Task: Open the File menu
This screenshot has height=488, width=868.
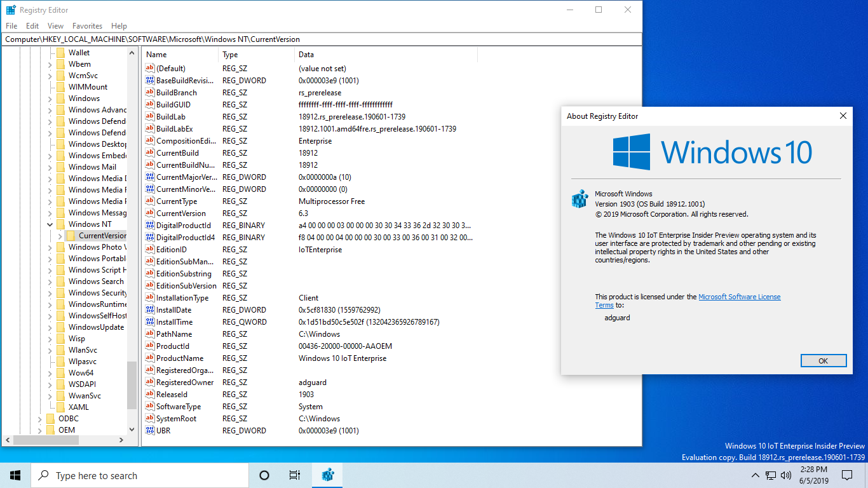Action: click(11, 26)
